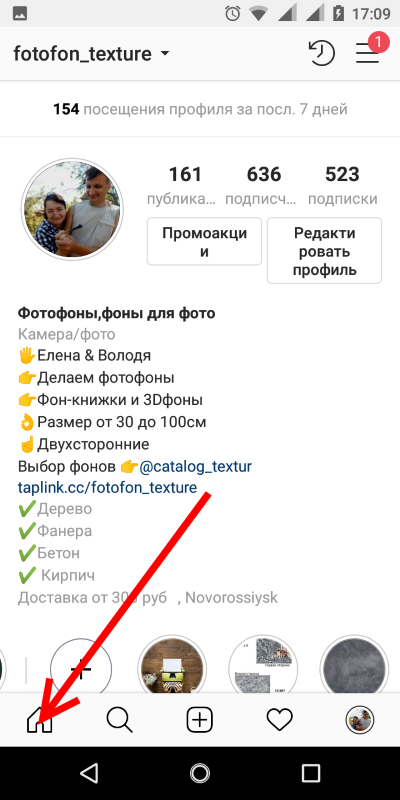The height and width of the screenshot is (800, 400).
Task: Open hamburger menu with notification badge
Action: 368,52
